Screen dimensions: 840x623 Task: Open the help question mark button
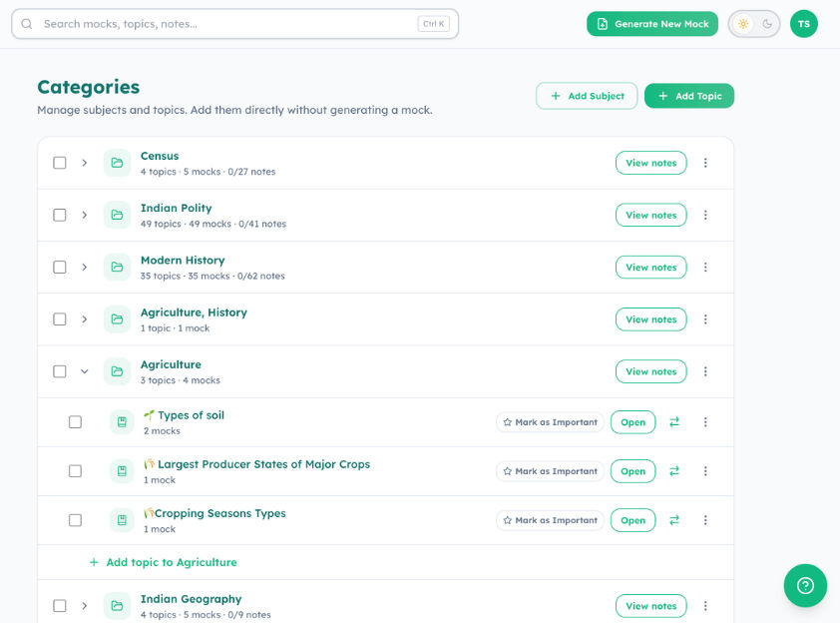click(805, 585)
